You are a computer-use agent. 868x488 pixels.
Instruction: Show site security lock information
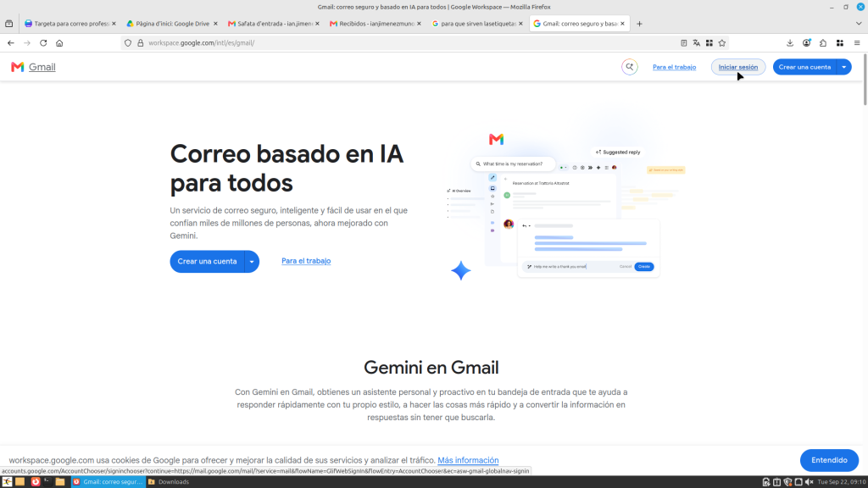pos(141,42)
